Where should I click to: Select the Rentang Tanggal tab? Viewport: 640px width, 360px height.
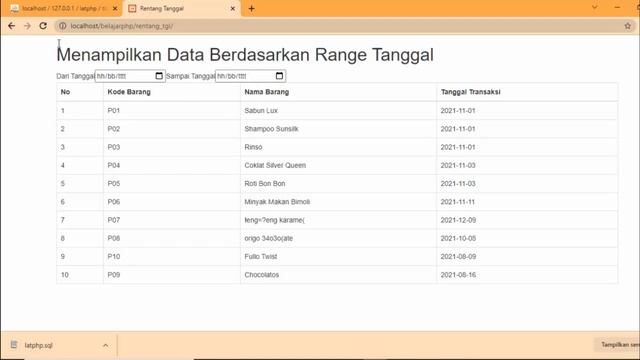point(182,8)
